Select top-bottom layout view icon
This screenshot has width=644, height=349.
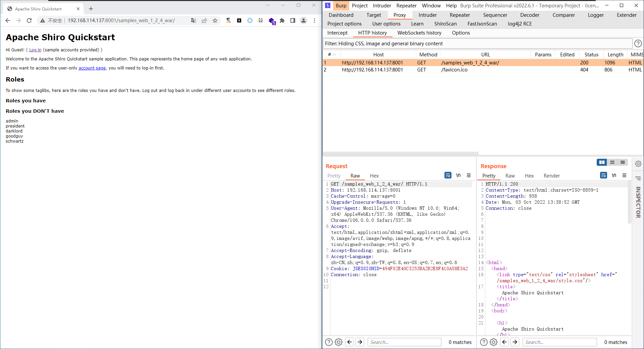coord(612,162)
